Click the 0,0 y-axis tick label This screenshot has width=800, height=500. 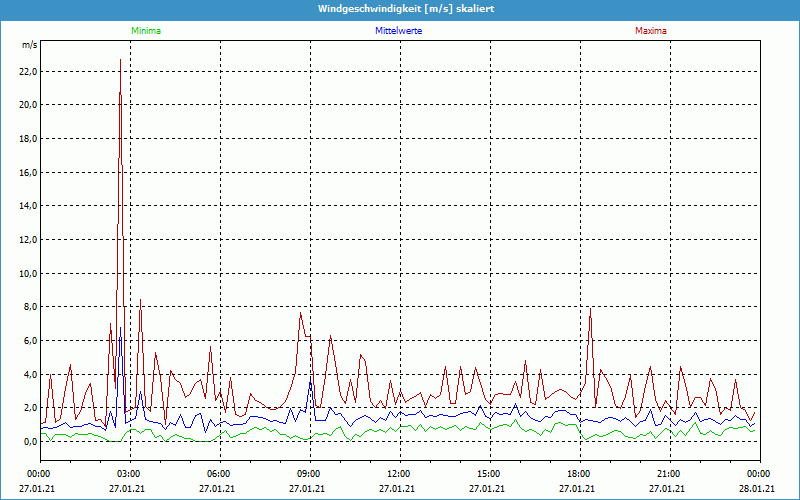pos(30,442)
